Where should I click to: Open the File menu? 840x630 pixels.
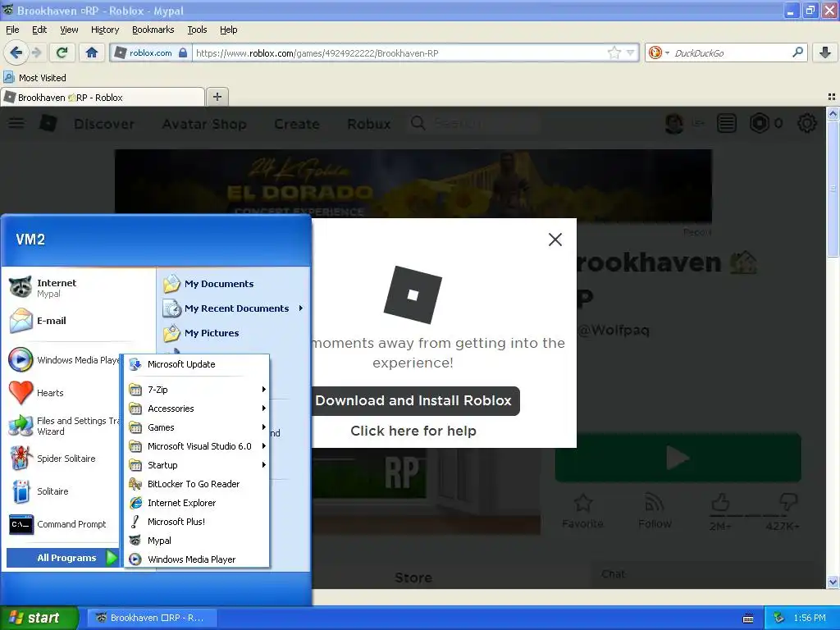pyautogui.click(x=12, y=30)
